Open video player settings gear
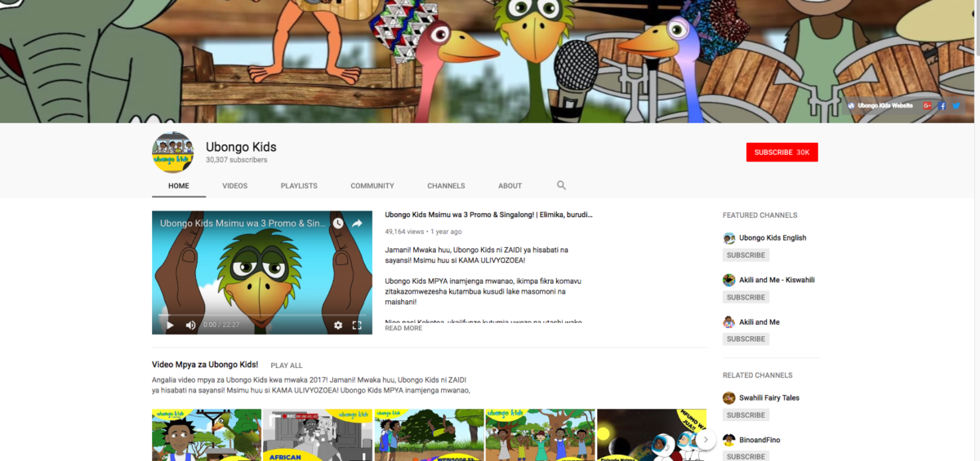Image resolution: width=980 pixels, height=461 pixels. (338, 325)
